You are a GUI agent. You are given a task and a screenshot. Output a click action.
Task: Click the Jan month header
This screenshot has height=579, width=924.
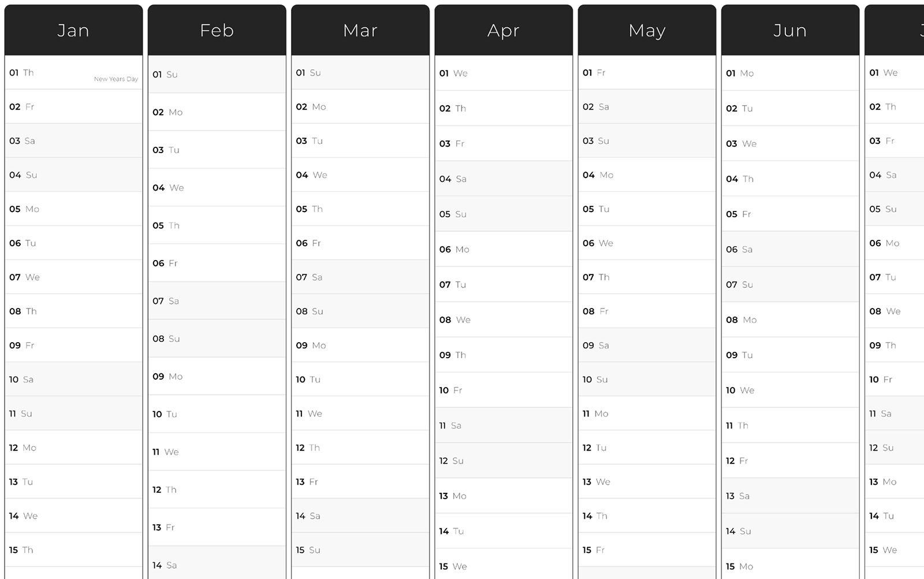[x=73, y=30]
